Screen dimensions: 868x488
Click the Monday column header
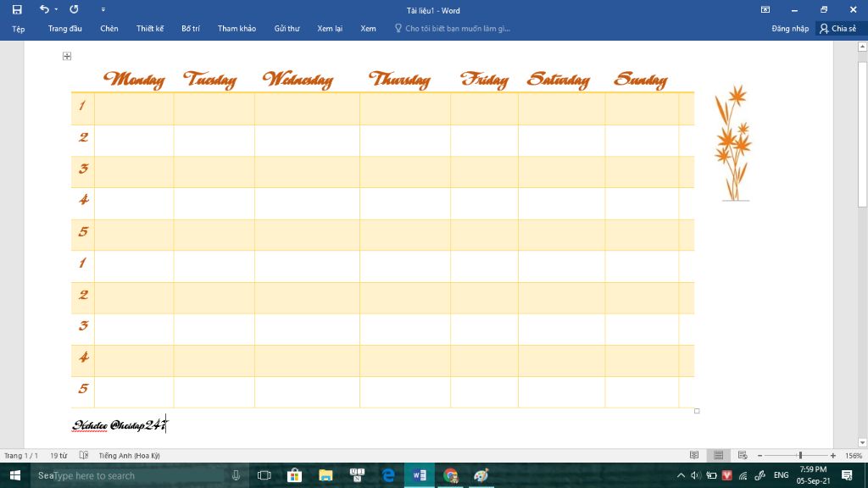134,80
